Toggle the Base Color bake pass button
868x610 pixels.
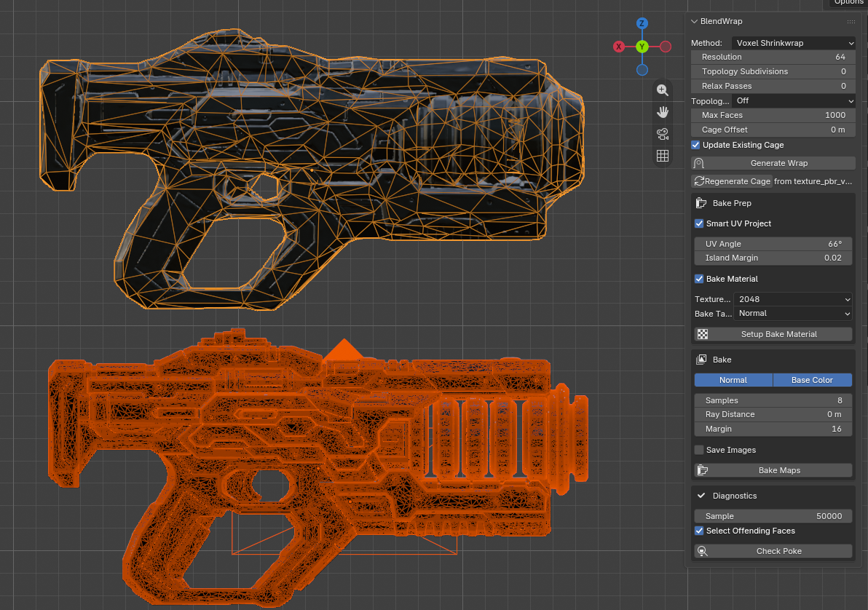(x=812, y=380)
